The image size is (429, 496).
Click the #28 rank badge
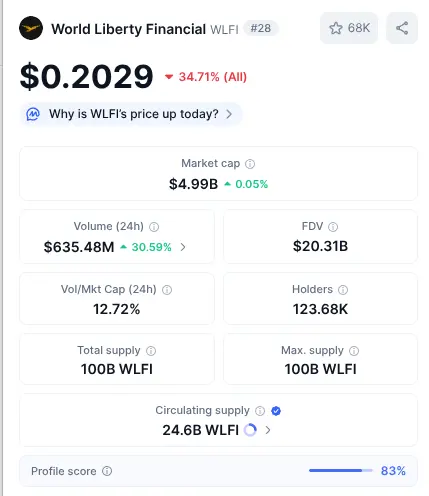coord(261,28)
